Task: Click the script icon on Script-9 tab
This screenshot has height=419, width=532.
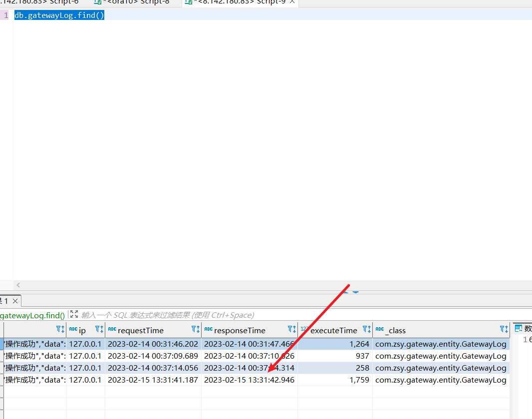Action: (x=188, y=2)
